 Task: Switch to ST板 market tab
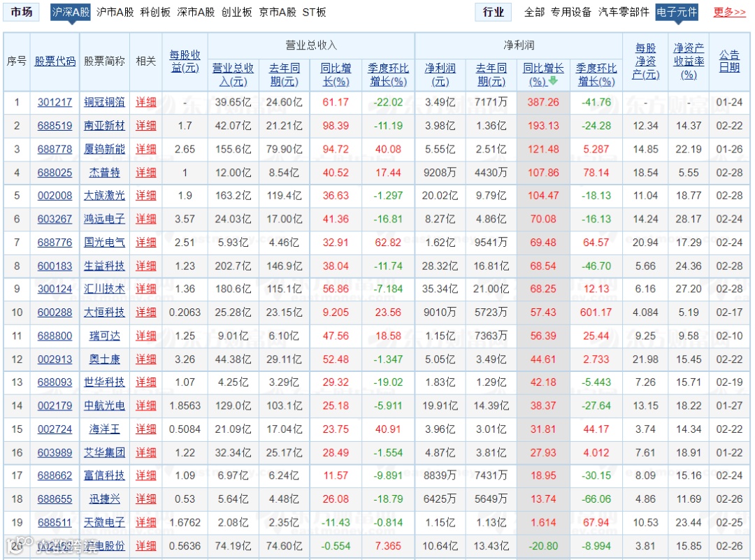(x=315, y=12)
